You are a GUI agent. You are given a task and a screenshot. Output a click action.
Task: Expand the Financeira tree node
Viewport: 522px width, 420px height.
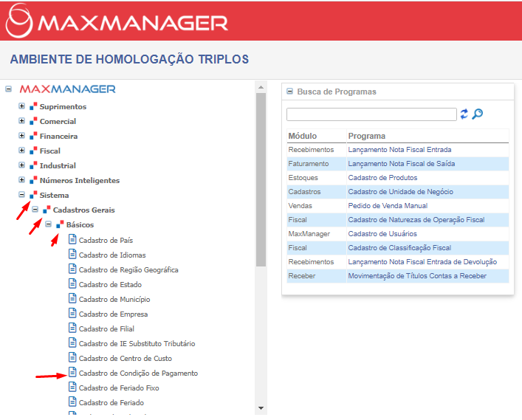(x=21, y=136)
